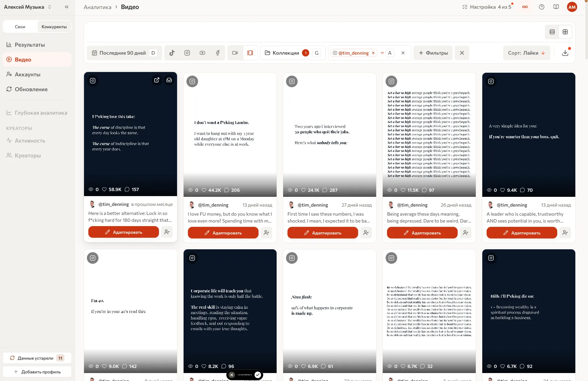Image resolution: width=588 pixels, height=381 pixels.
Task: Open external link icon on first video card
Action: pos(157,80)
